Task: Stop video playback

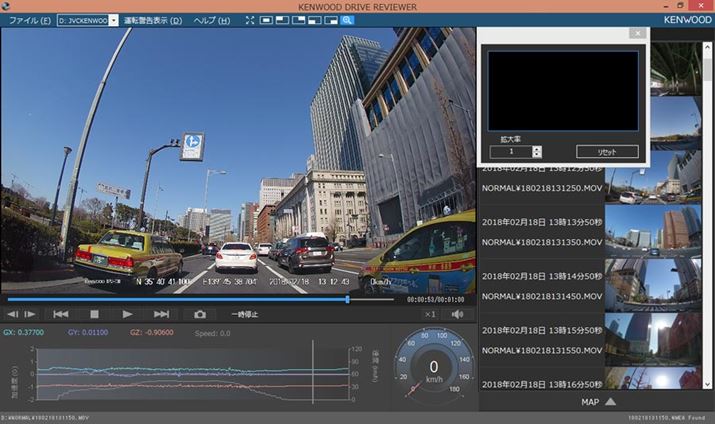Action: pos(94,314)
